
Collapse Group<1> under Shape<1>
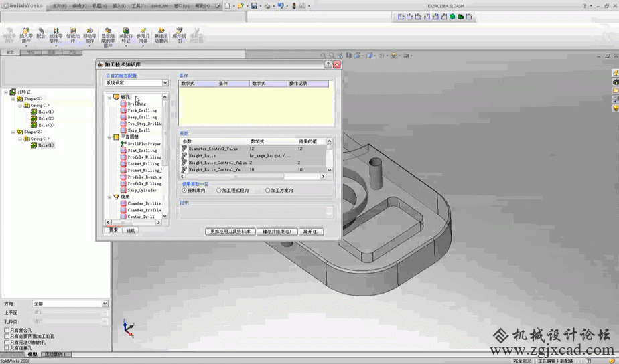click(x=20, y=106)
